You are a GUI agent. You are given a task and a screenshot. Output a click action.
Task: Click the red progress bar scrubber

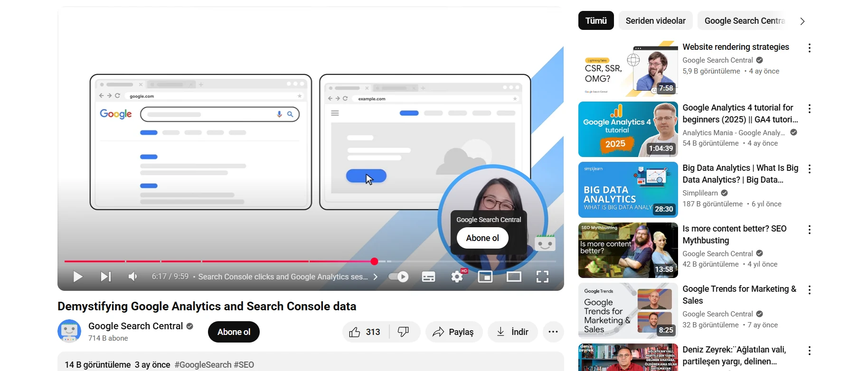point(374,261)
